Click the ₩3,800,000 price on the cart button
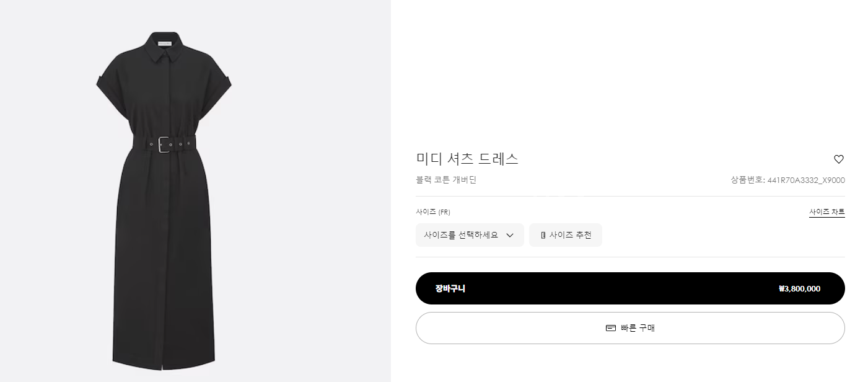 coord(799,289)
